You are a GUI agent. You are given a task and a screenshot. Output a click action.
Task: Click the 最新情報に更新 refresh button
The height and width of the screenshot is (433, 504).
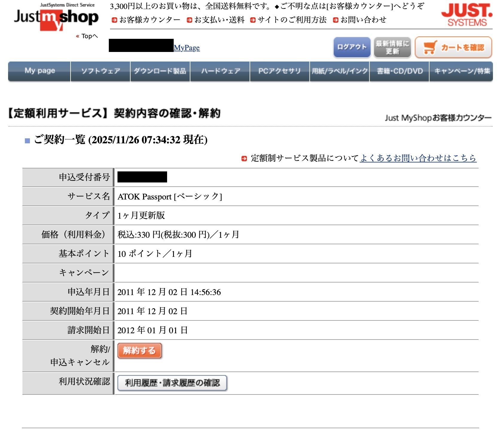click(392, 47)
